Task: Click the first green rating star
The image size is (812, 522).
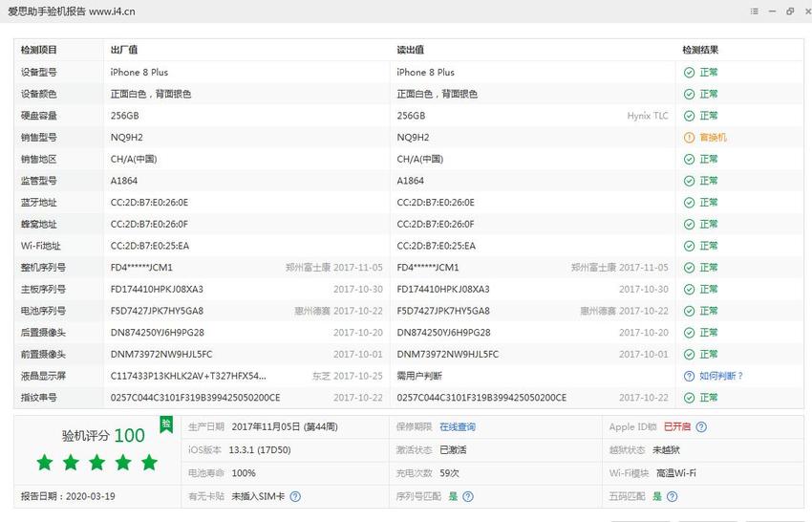Action: point(45,462)
